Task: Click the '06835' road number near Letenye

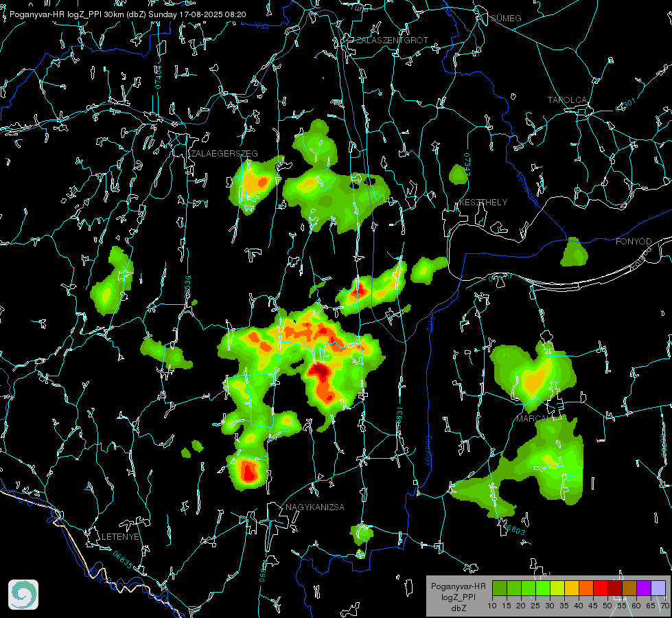Action: (x=123, y=560)
